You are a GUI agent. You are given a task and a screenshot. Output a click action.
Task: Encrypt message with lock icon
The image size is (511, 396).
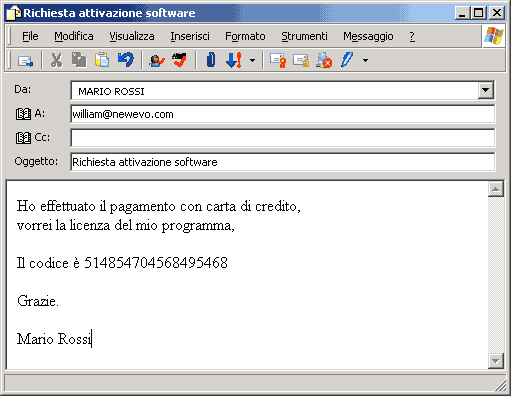point(301,60)
